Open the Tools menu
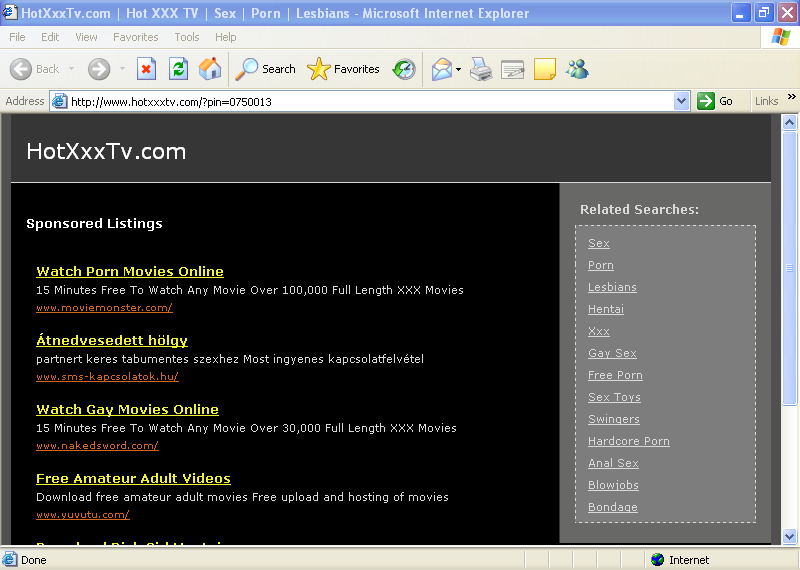Viewport: 800px width, 570px height. click(x=187, y=37)
